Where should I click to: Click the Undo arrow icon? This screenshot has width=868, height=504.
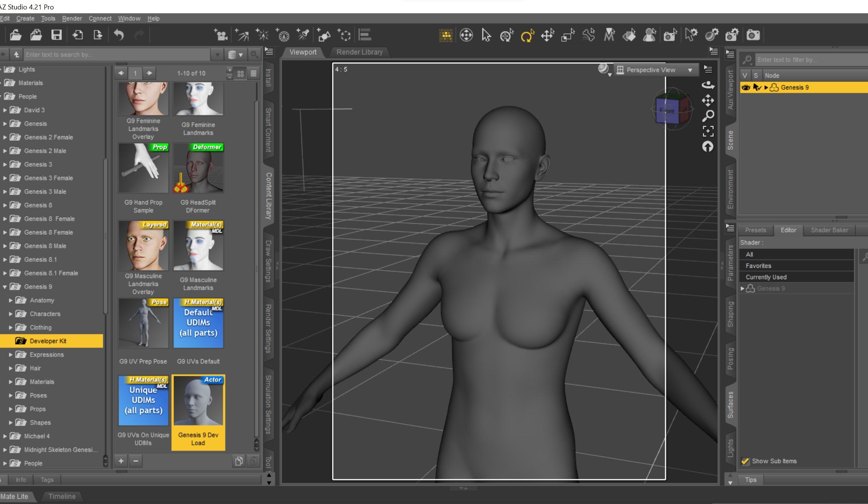click(x=118, y=35)
